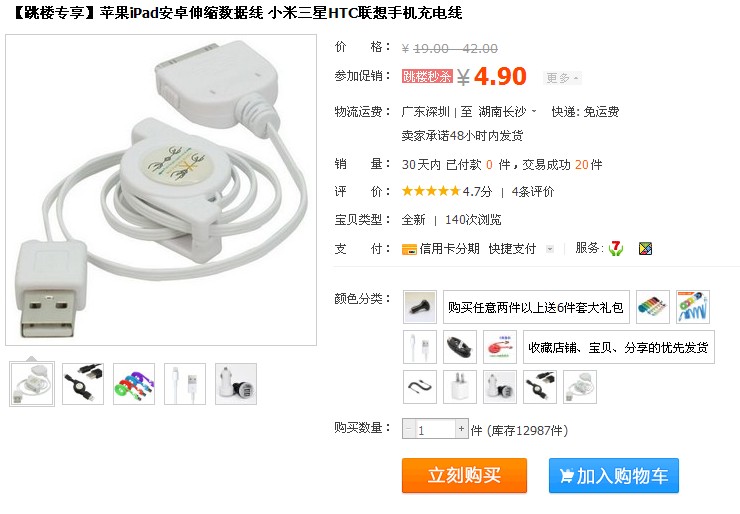Select the black car charger color option
The width and height of the screenshot is (740, 514).
pos(420,307)
